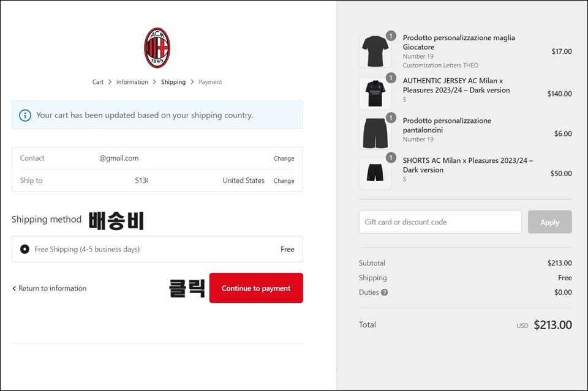The image size is (588, 391).
Task: Click the Free price in shipping method
Action: [x=287, y=249]
